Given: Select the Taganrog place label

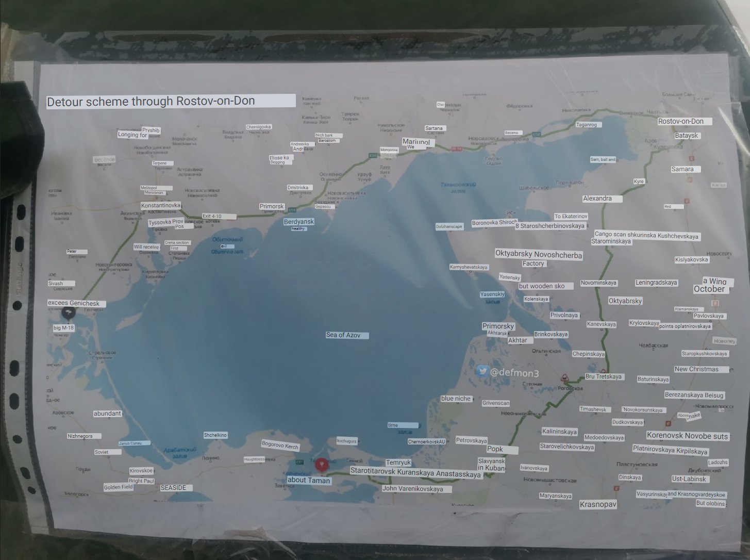Looking at the screenshot, I should (x=589, y=125).
